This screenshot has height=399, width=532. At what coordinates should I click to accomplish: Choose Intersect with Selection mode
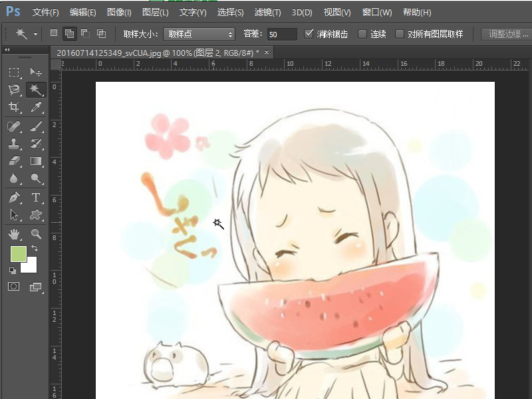pyautogui.click(x=102, y=33)
